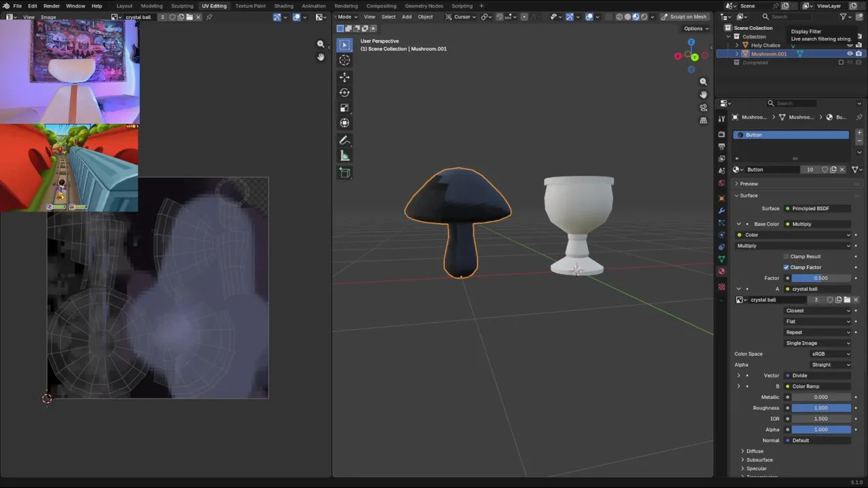Open the Tool settings properties tab
868x488 pixels.
pyautogui.click(x=722, y=119)
